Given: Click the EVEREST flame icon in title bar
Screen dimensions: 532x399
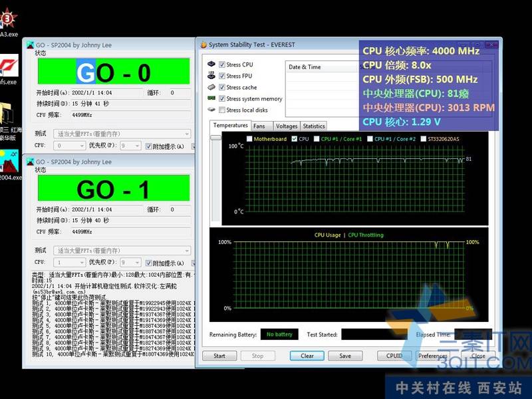Looking at the screenshot, I should pyautogui.click(x=203, y=45).
